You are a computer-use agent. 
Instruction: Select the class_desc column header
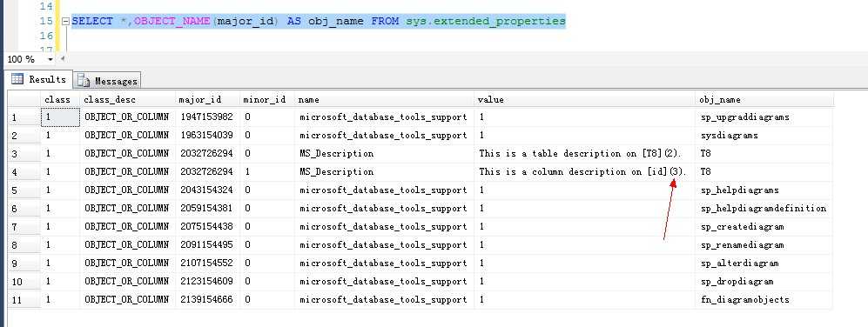127,100
